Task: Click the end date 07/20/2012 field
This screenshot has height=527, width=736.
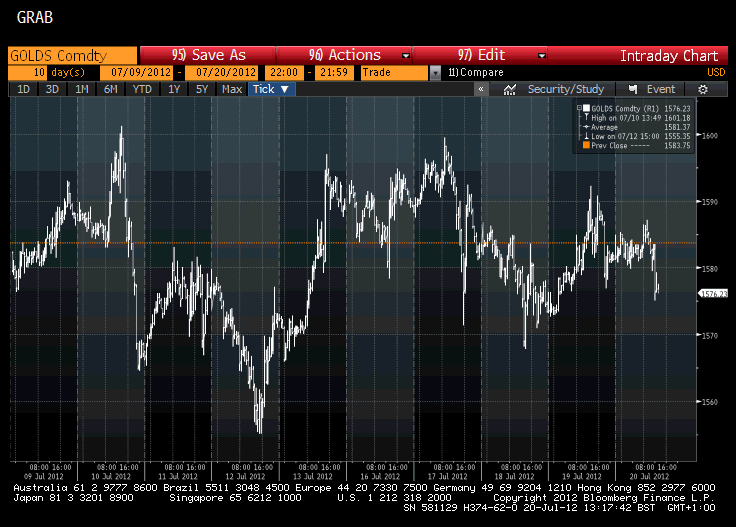Action: (x=222, y=73)
